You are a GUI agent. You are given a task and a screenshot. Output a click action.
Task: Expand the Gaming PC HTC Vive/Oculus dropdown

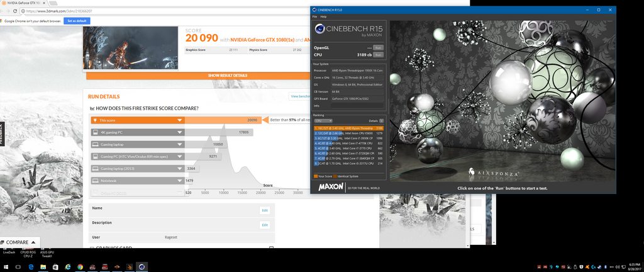click(179, 157)
